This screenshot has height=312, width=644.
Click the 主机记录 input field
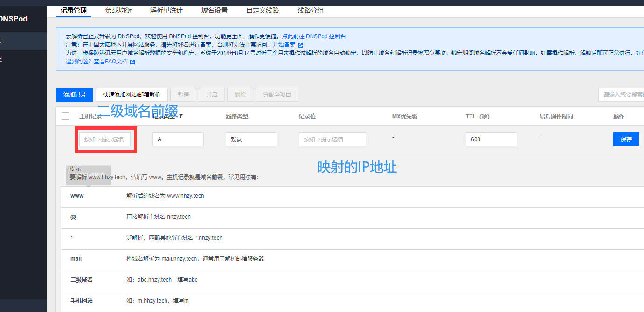(105, 139)
